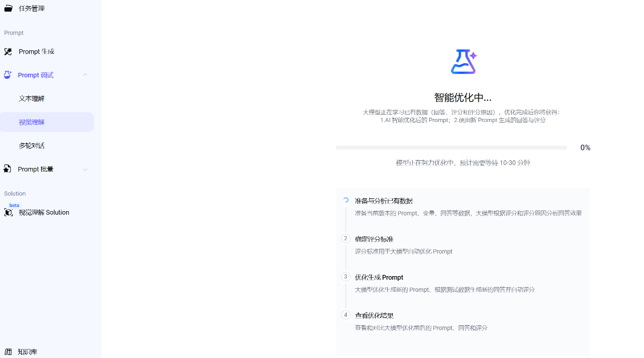Click the step 3 number circle
Screen dimensions: 644x358
click(x=346, y=277)
